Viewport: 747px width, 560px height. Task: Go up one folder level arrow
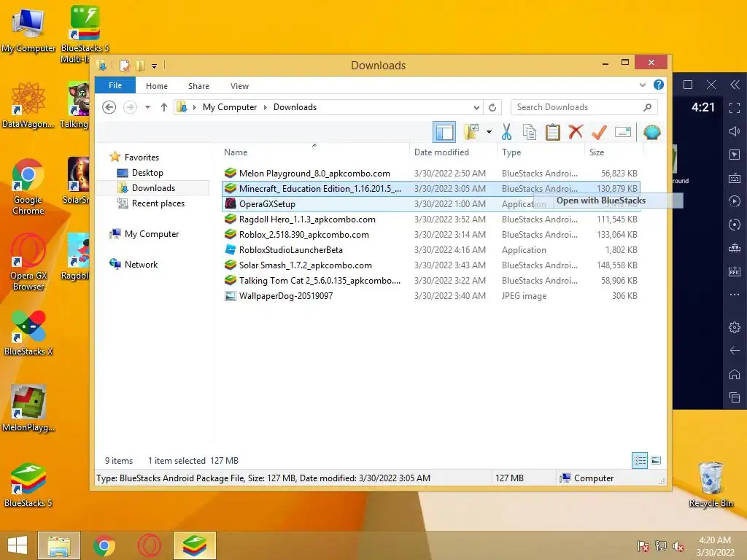pos(164,107)
